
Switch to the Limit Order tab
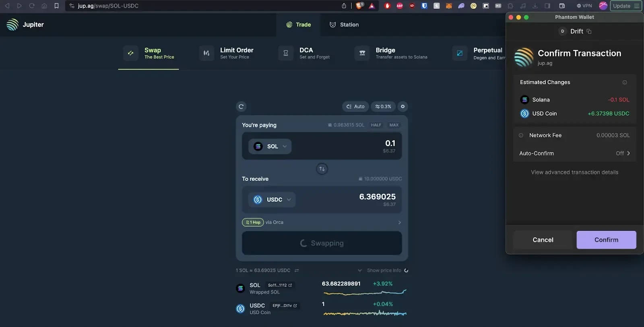click(x=226, y=53)
